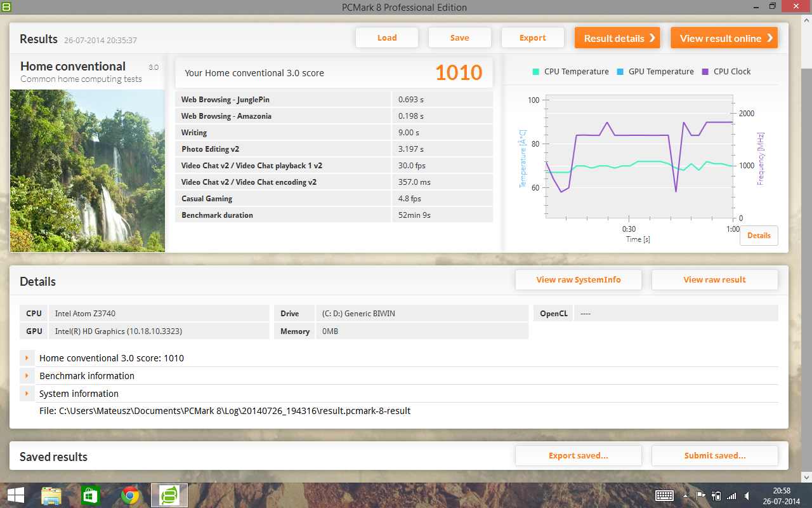812x508 pixels.
Task: Expand the System information section
Action: click(x=27, y=394)
